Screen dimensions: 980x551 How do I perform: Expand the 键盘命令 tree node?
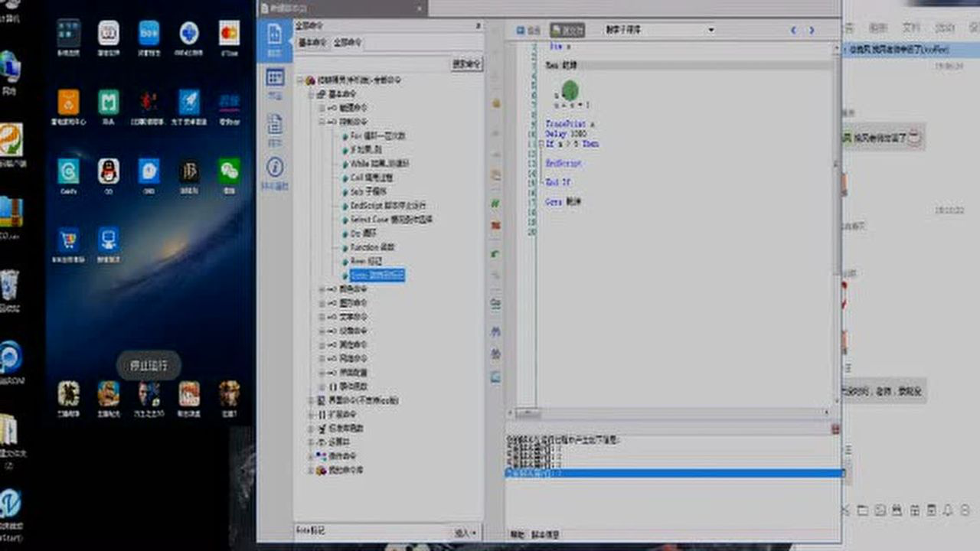[x=322, y=108]
